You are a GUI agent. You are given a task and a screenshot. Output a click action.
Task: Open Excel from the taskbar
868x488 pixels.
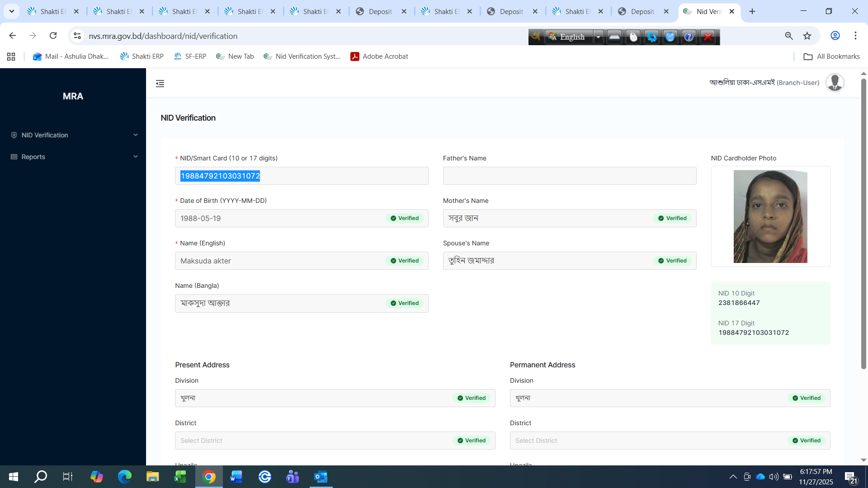(180, 477)
